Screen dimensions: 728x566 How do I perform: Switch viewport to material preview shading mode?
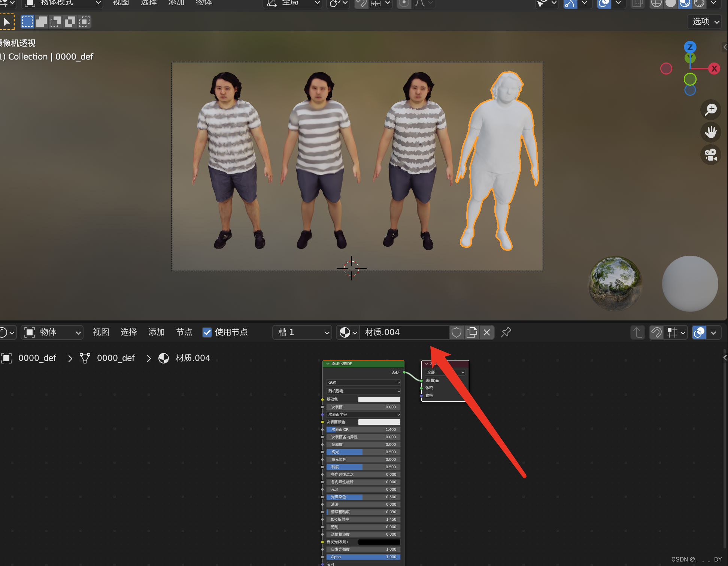[x=685, y=4]
